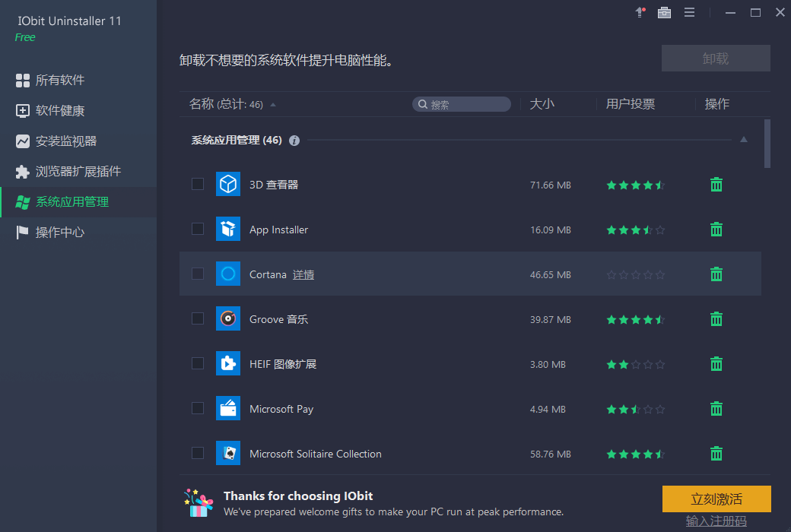Open 操作中心 in sidebar
791x532 pixels.
pyautogui.click(x=78, y=233)
